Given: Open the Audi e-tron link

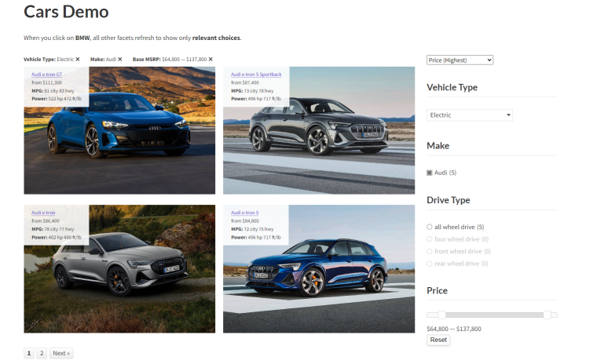Looking at the screenshot, I should [x=43, y=213].
